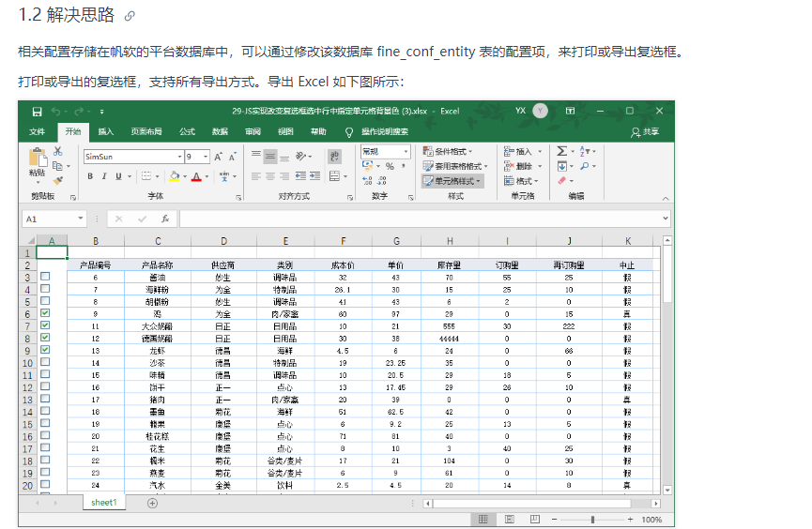
Task: Select the format painter brush icon
Action: pos(58,181)
